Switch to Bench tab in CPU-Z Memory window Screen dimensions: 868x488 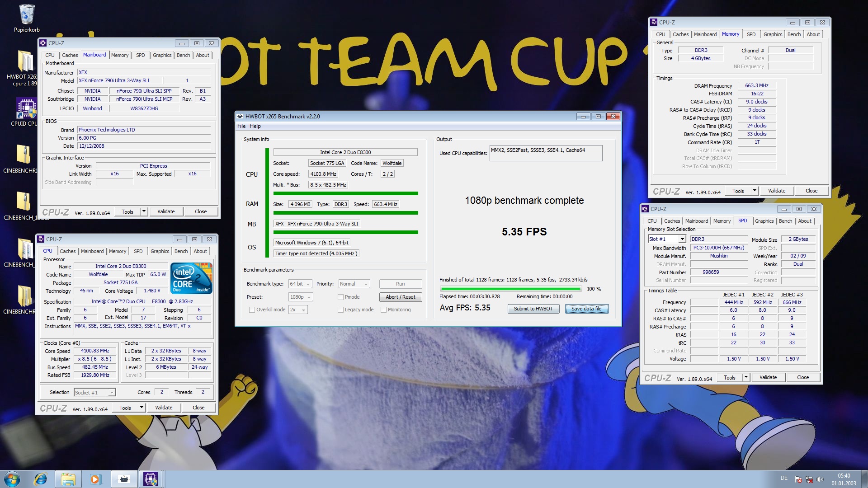[x=794, y=34]
